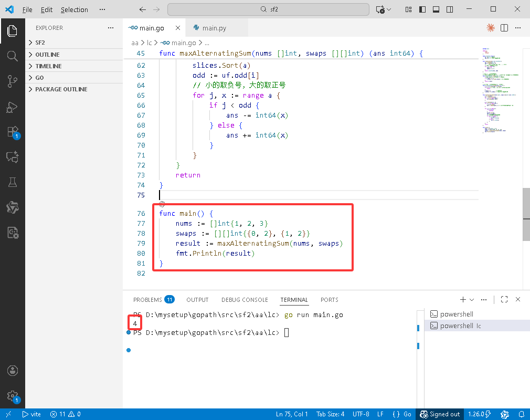The image size is (530, 420).
Task: Open the Edit menu
Action: click(x=47, y=9)
